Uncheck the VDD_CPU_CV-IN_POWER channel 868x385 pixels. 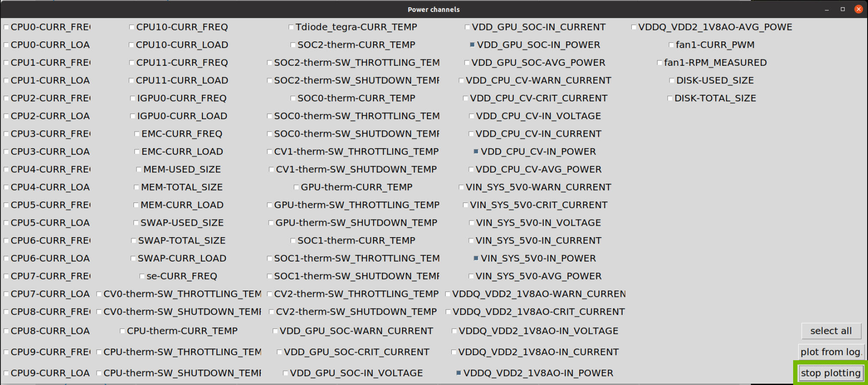[x=476, y=152]
